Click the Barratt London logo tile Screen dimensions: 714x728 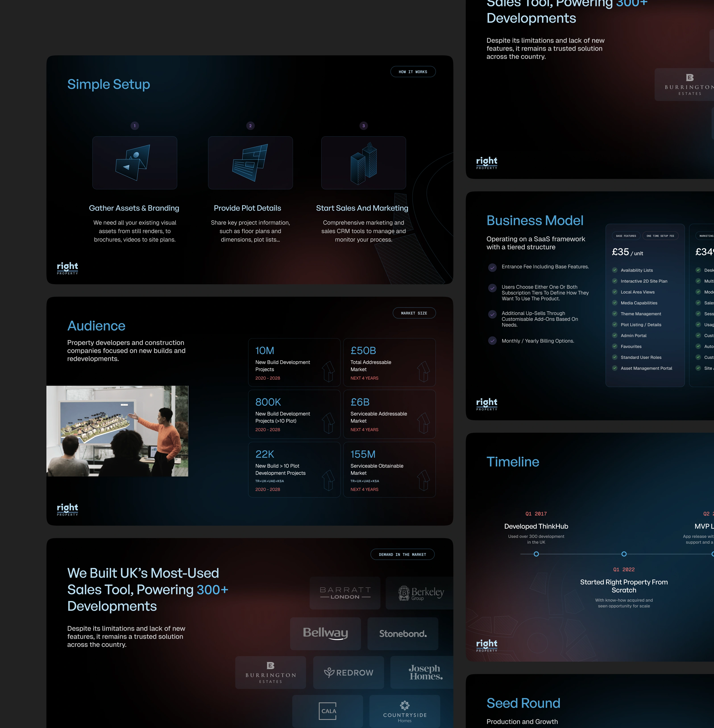pyautogui.click(x=345, y=593)
